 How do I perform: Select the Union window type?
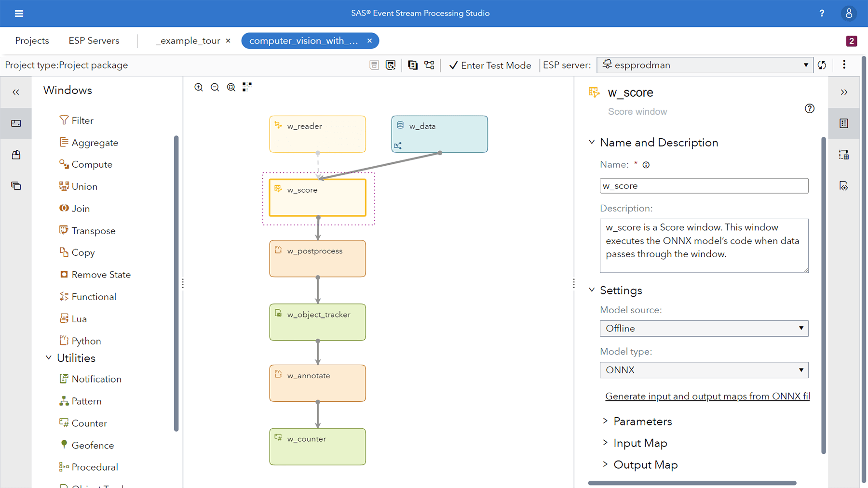pyautogui.click(x=78, y=186)
